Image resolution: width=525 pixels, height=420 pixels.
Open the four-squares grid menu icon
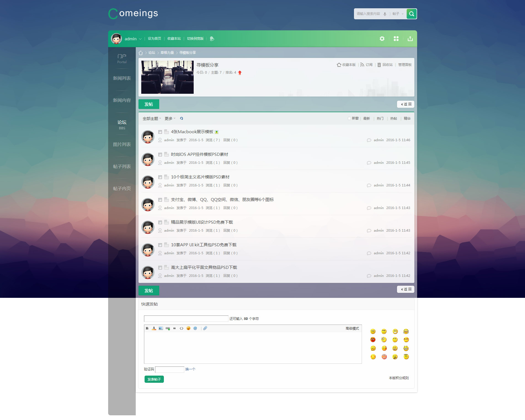coord(396,39)
